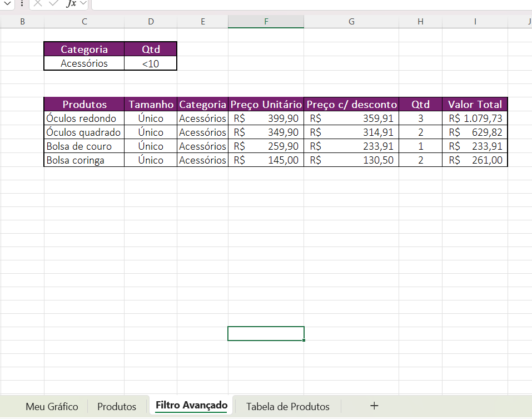Select total value cell R$ 629,82
The height and width of the screenshot is (419, 532).
click(x=475, y=132)
